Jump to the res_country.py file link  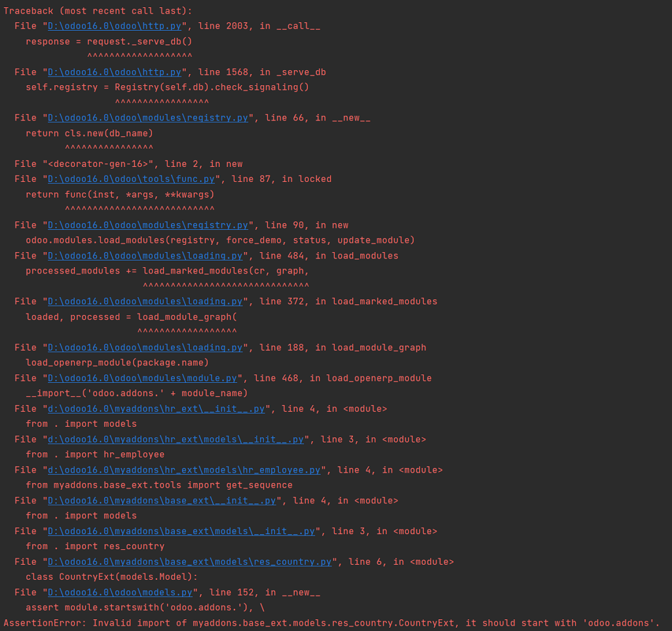pos(189,562)
